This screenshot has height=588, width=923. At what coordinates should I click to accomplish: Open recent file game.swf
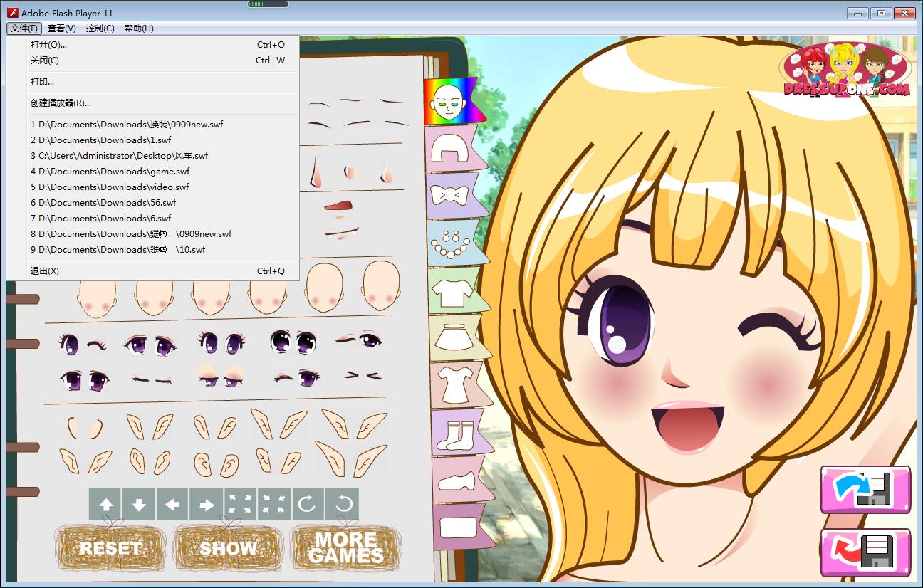point(110,171)
